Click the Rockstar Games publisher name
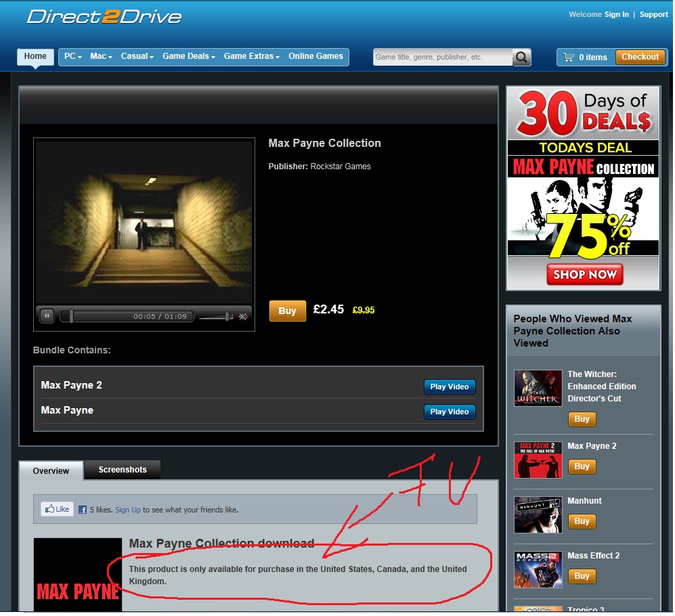Image resolution: width=675 pixels, height=616 pixels. [341, 166]
